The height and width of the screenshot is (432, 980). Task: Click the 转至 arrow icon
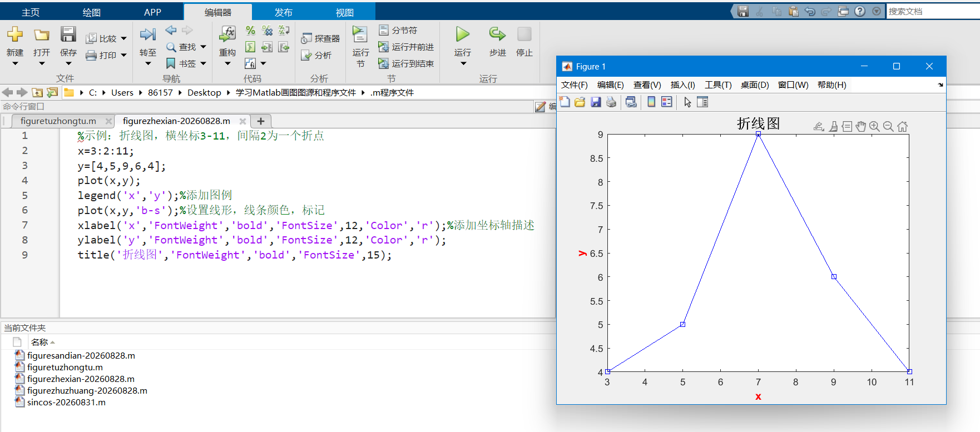[x=147, y=34]
